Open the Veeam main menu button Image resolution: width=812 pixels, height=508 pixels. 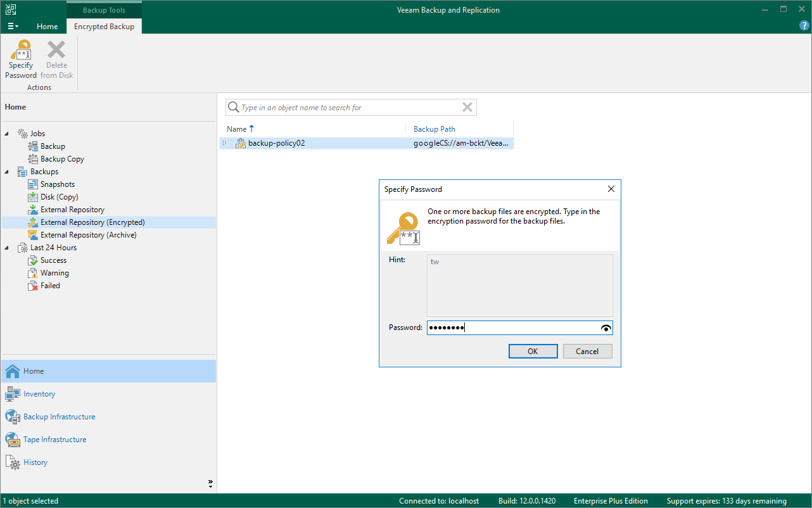pos(13,27)
